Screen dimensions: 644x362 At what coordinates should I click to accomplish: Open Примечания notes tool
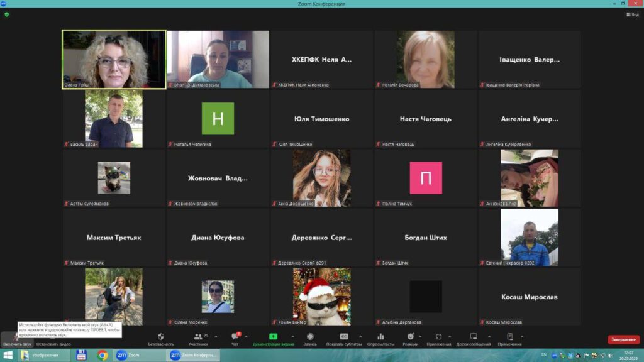pos(509,339)
